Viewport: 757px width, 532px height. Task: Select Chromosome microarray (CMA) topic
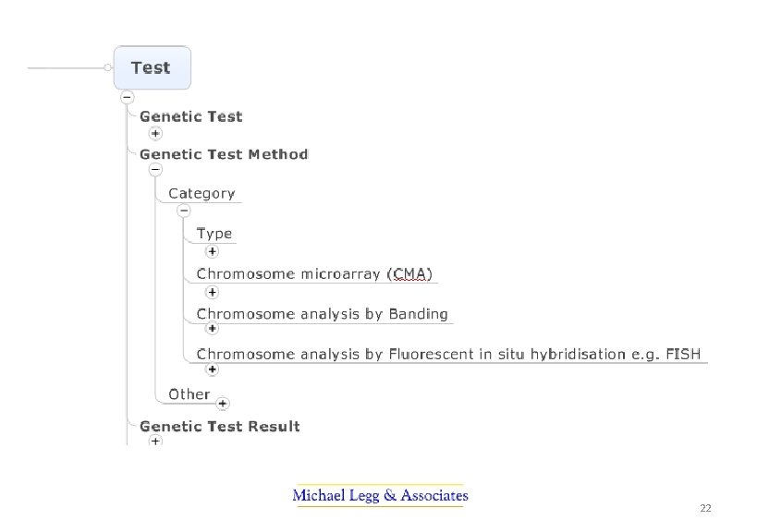coord(314,274)
